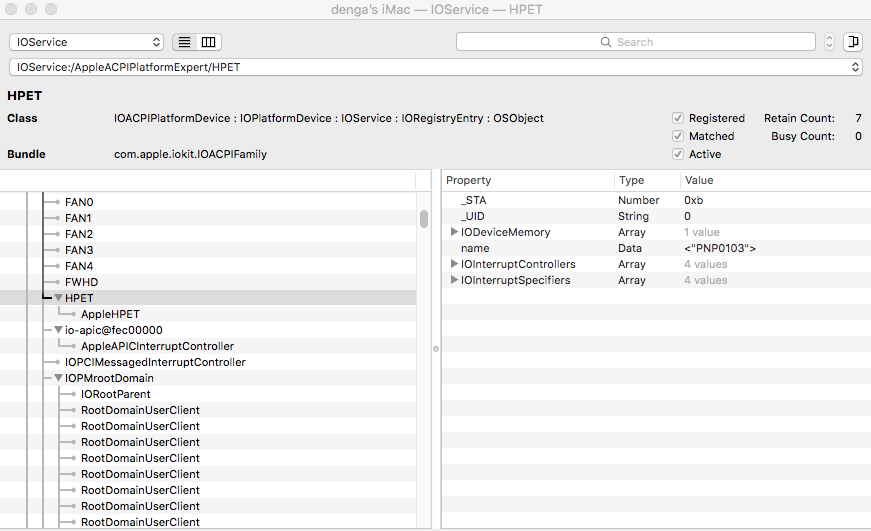
Task: Click the Busy Count value 0
Action: point(858,136)
